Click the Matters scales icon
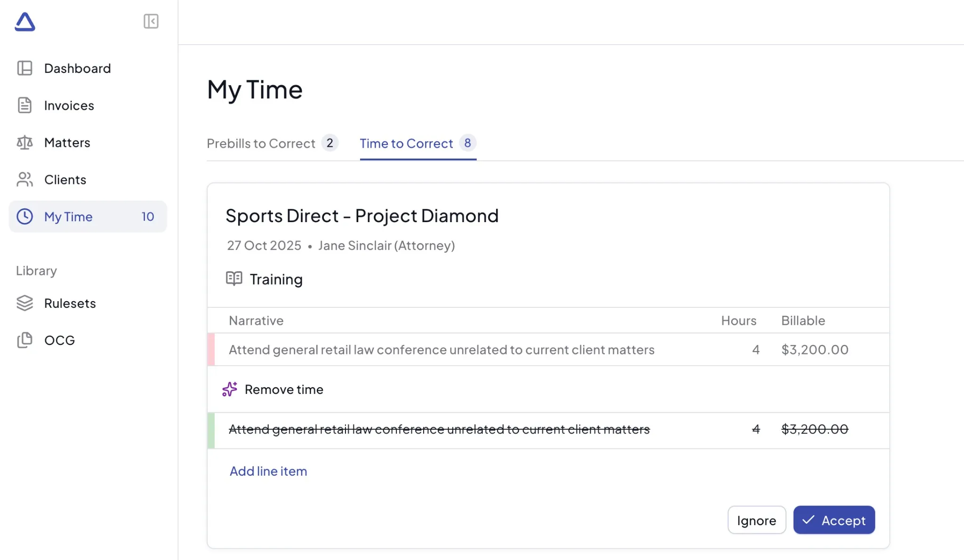 pyautogui.click(x=24, y=142)
